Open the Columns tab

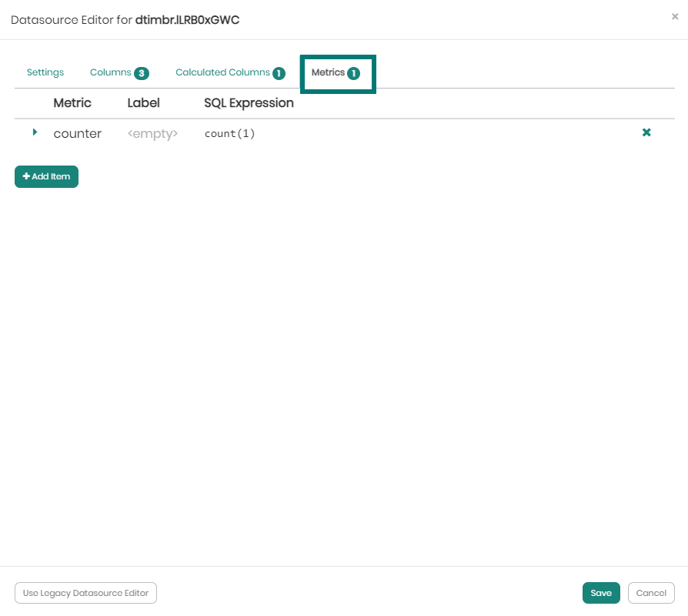pos(110,72)
